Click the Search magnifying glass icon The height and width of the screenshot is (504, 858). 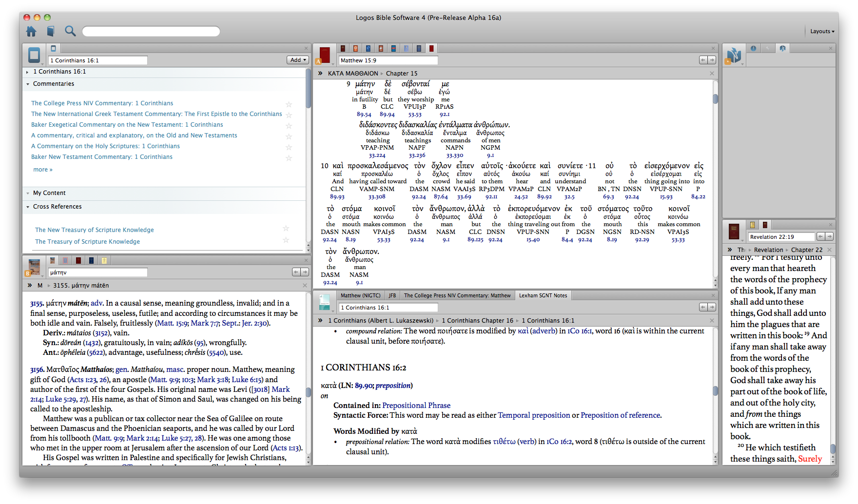click(70, 31)
